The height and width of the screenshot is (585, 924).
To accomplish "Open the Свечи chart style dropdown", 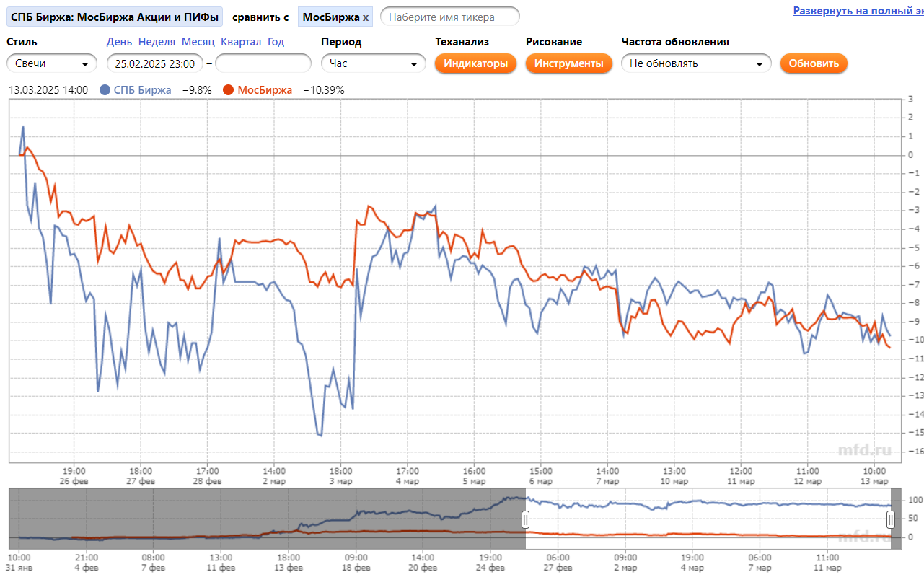I will click(52, 63).
